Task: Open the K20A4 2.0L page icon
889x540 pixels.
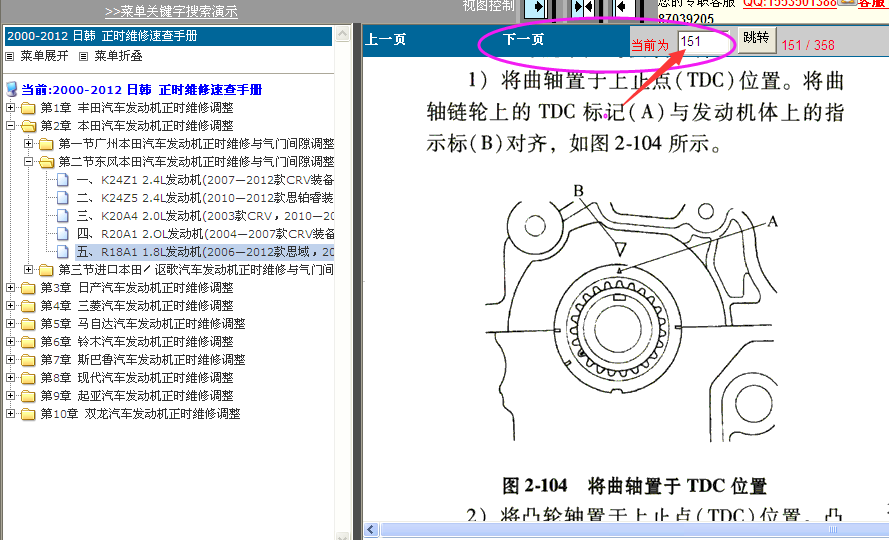Action: pyautogui.click(x=63, y=216)
